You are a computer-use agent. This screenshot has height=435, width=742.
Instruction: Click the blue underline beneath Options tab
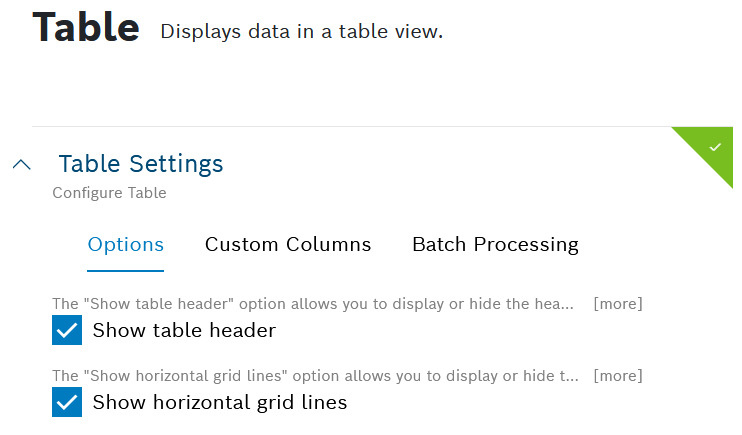[126, 270]
